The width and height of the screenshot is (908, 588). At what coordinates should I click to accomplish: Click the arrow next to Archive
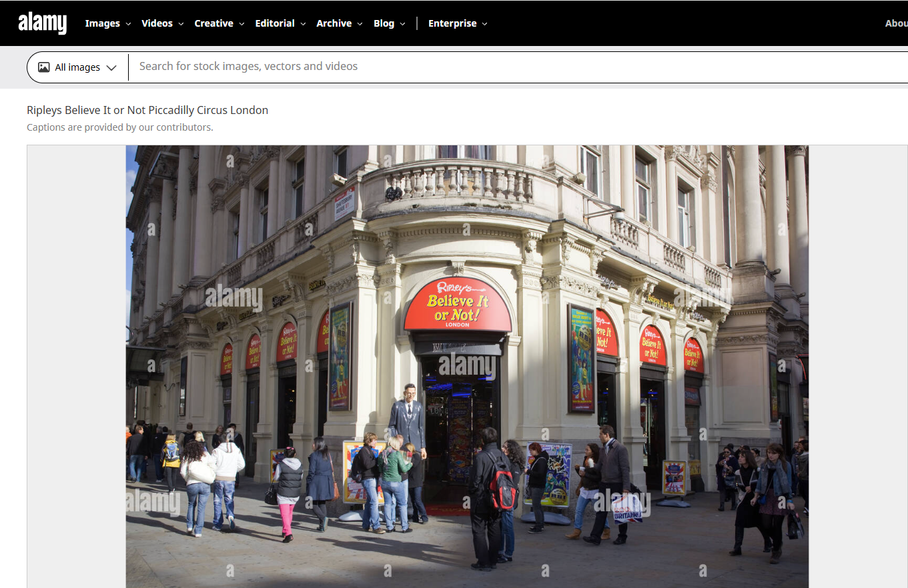click(360, 24)
